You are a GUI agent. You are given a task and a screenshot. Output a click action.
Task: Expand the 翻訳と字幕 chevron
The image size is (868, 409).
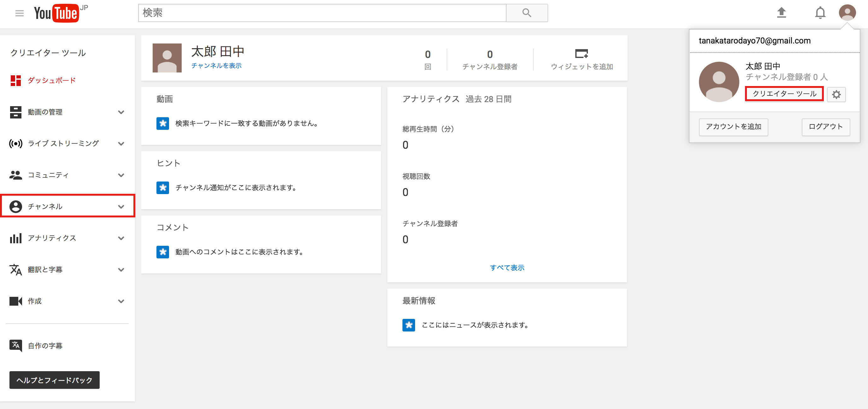[121, 270]
